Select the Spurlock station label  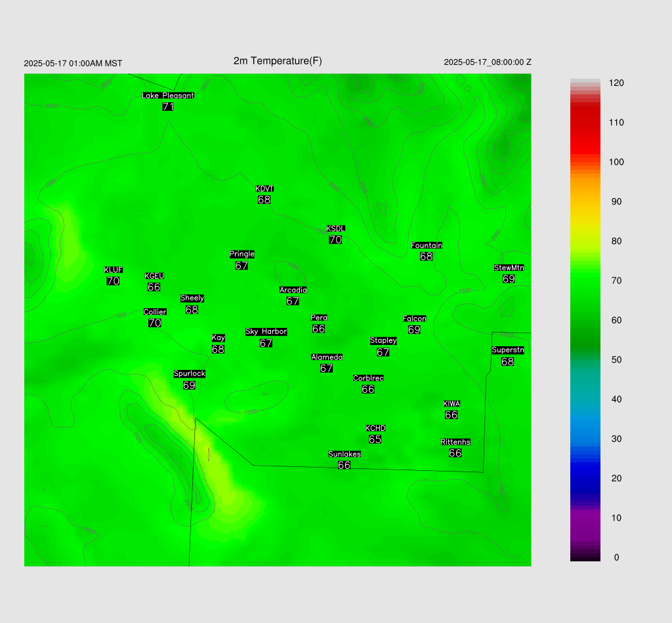click(190, 374)
